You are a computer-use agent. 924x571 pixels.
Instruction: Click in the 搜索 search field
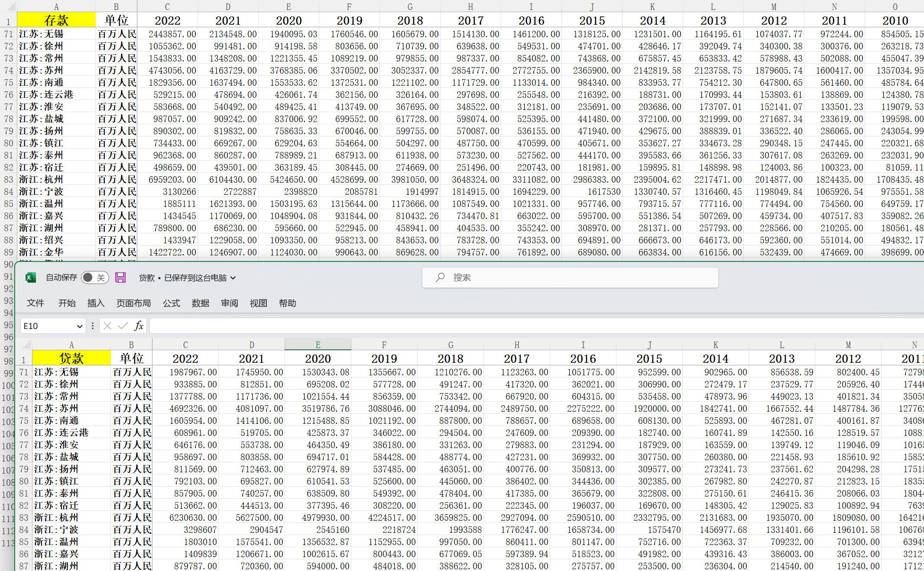click(x=576, y=277)
